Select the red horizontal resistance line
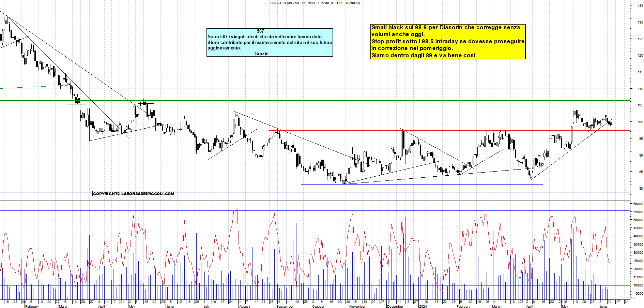This screenshot has width=644, height=308. tap(449, 130)
